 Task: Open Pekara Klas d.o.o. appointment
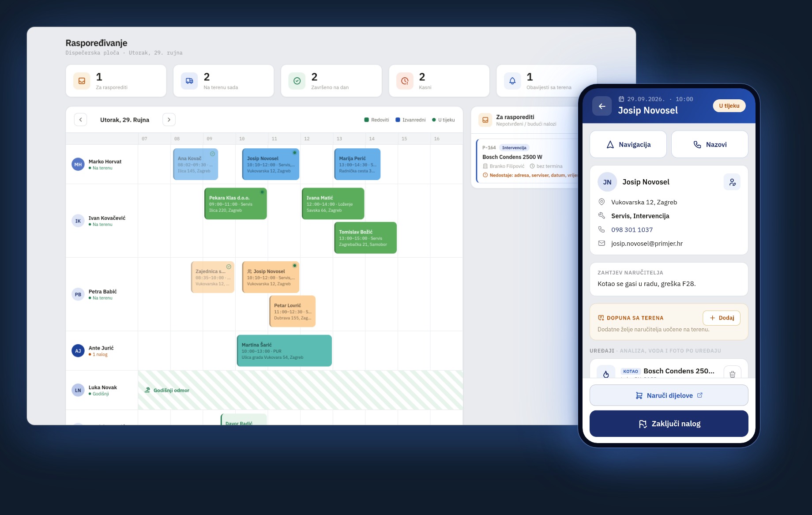236,203
